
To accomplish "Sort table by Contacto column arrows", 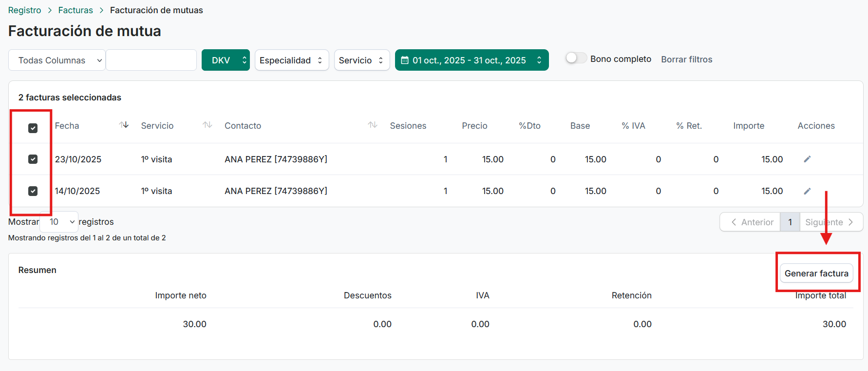I will (373, 125).
